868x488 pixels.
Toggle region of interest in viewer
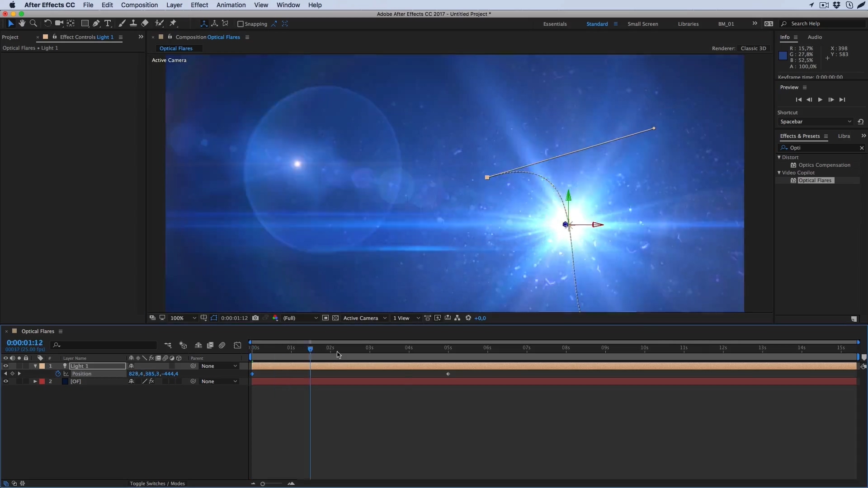coord(325,318)
